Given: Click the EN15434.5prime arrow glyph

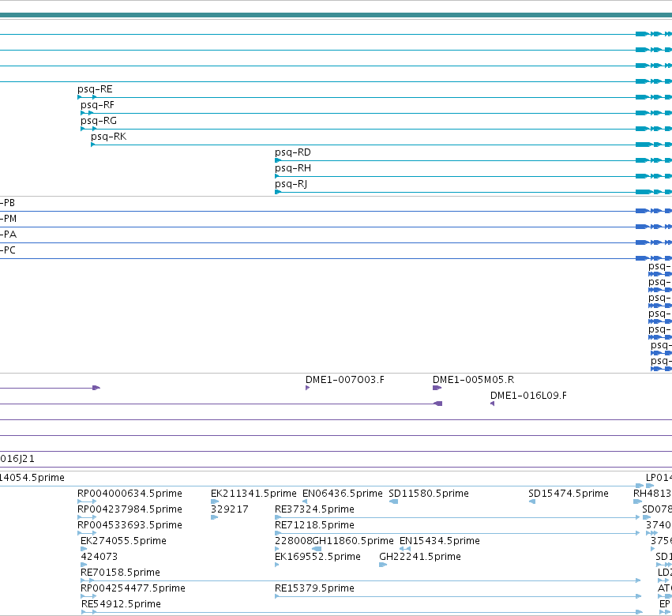Looking at the screenshot, I should pyautogui.click(x=405, y=549).
